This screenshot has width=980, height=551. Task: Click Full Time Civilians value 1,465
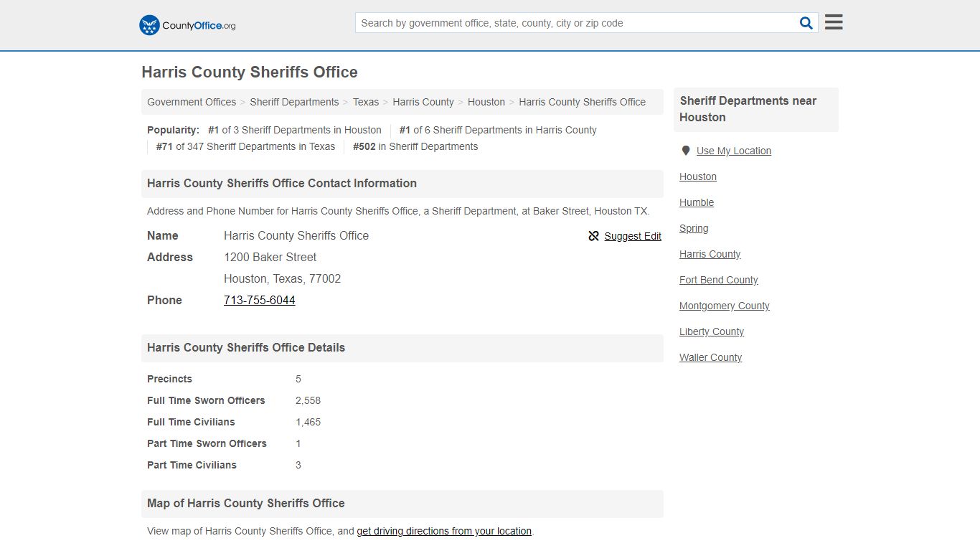[x=308, y=422]
